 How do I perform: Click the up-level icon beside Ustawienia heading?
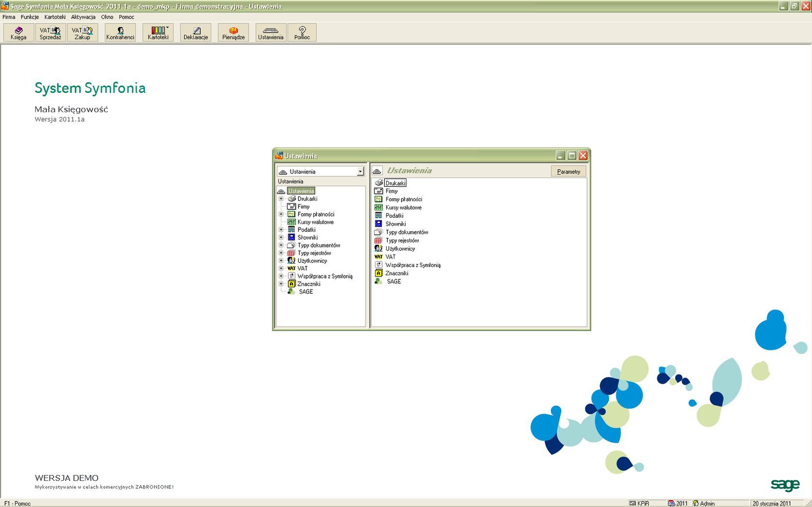click(x=377, y=171)
